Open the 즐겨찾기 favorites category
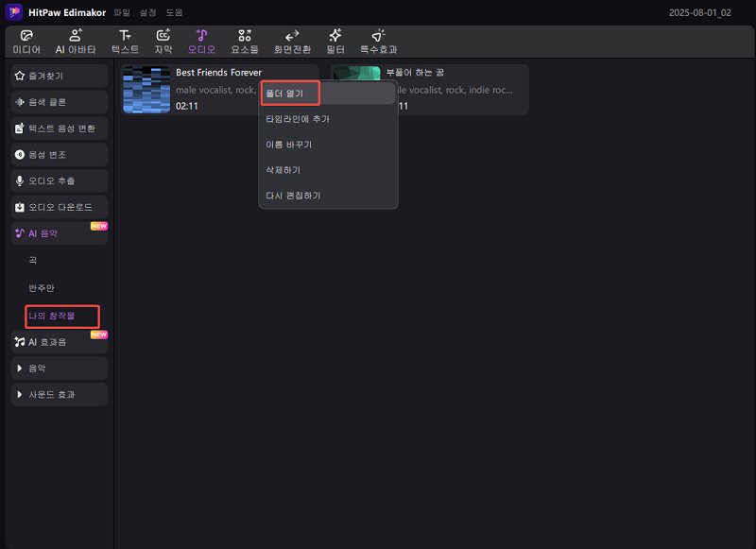The image size is (756, 549). (x=60, y=76)
